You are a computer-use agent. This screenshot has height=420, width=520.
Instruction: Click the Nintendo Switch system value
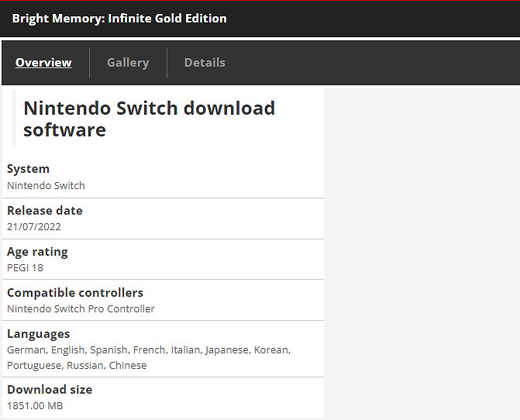point(46,186)
